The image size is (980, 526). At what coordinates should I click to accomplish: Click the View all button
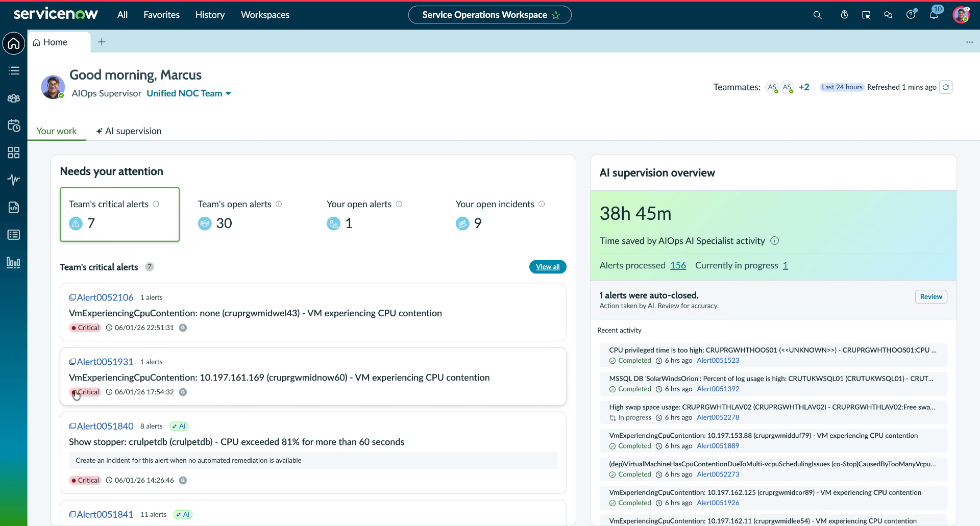[x=548, y=267]
